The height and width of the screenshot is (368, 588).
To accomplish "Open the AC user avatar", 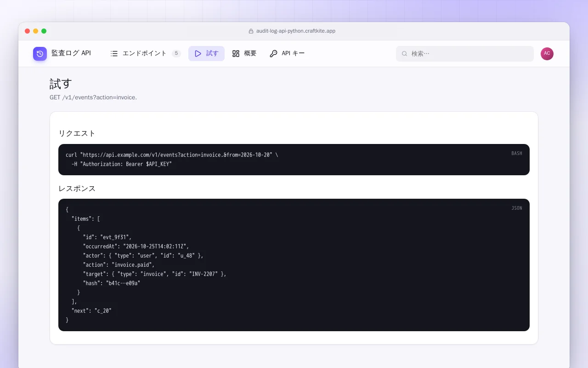I will coord(547,54).
